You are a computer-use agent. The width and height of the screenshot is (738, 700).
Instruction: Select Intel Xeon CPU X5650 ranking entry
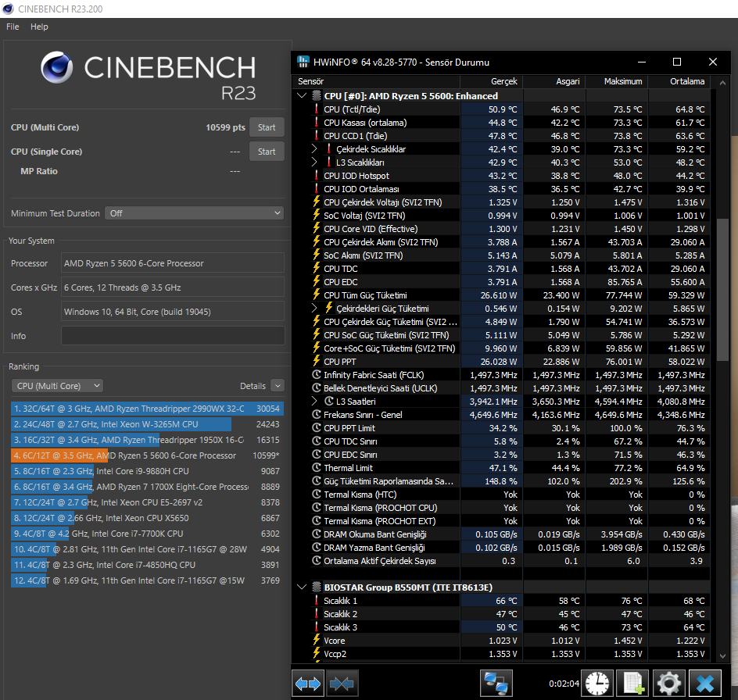click(147, 518)
